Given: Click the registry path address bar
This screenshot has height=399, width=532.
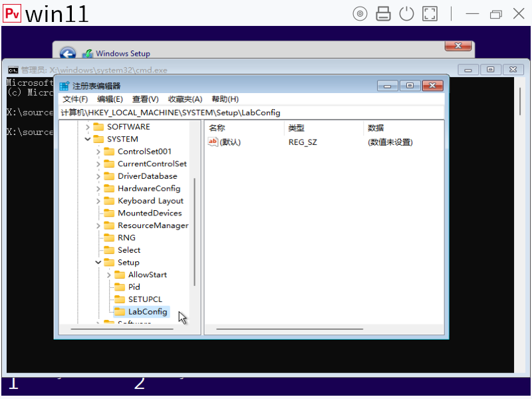Looking at the screenshot, I should coord(251,112).
